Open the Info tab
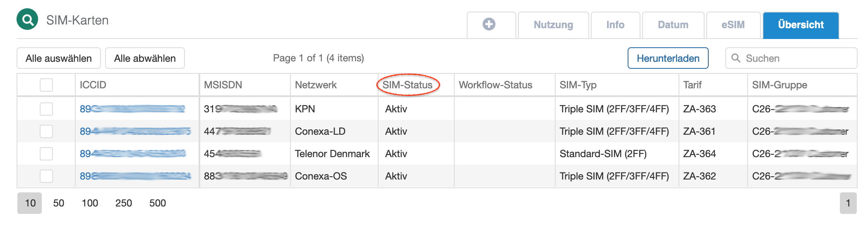868x233 pixels. coord(615,25)
